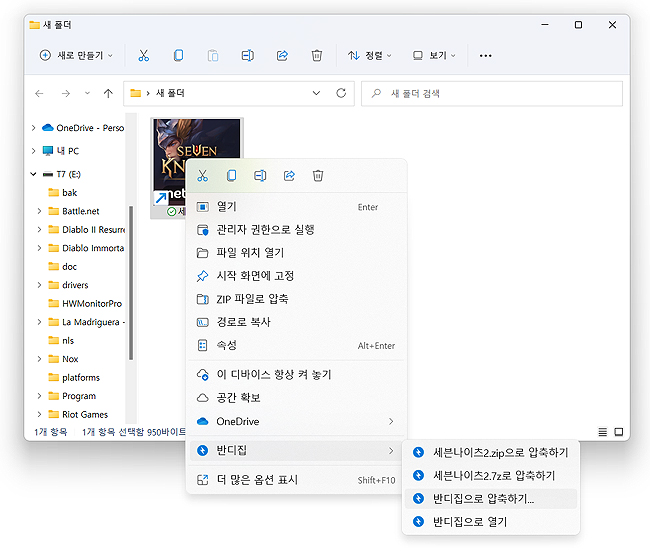Open the 반디집 submenu entry
Image resolution: width=650 pixels, height=551 pixels.
tap(296, 451)
